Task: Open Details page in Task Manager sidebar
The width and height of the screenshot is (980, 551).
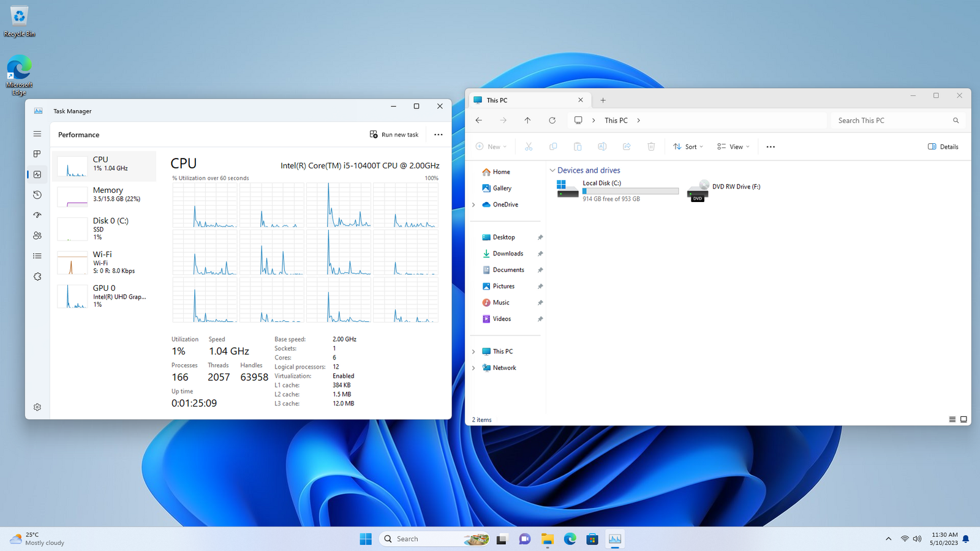Action: point(37,256)
